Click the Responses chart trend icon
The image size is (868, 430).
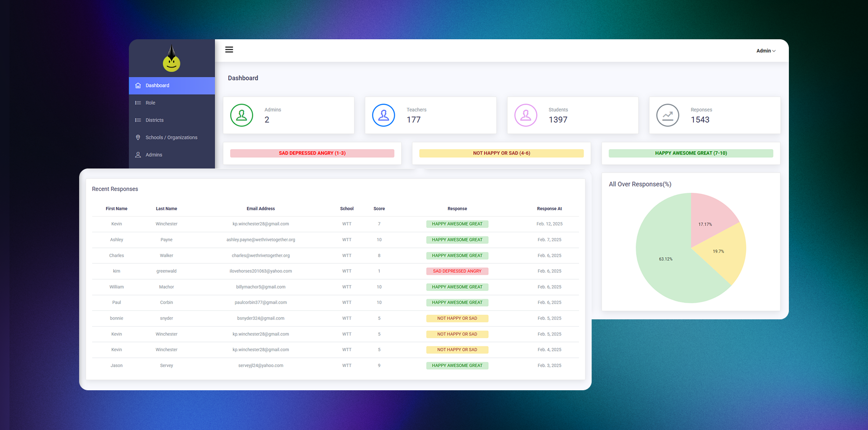(667, 115)
